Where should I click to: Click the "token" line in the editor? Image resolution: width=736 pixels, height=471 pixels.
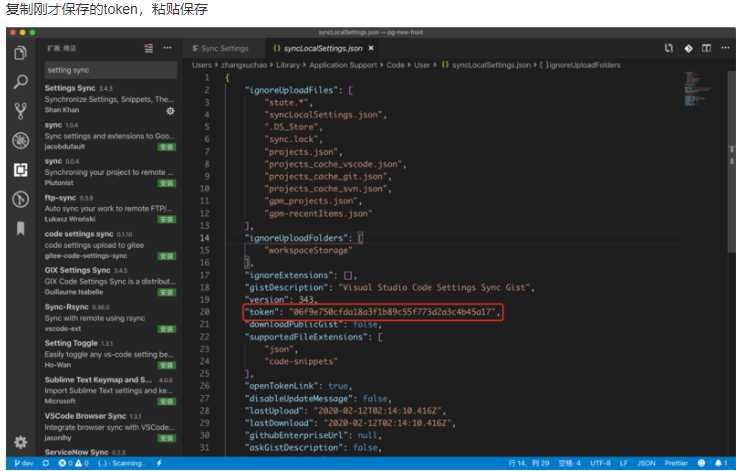[373, 312]
